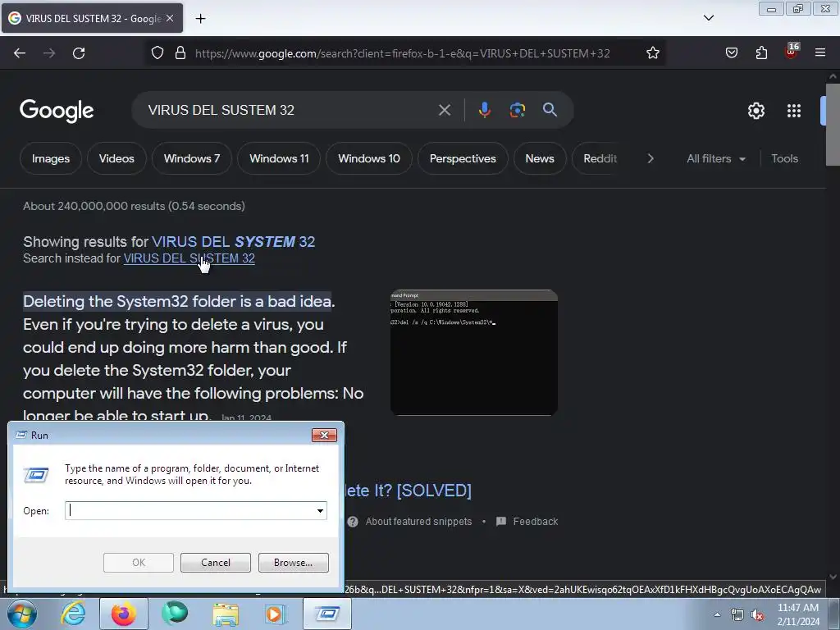This screenshot has width=840, height=630.
Task: Close the VIRUS DEL SUSTEM 32 tab
Action: coord(170,18)
